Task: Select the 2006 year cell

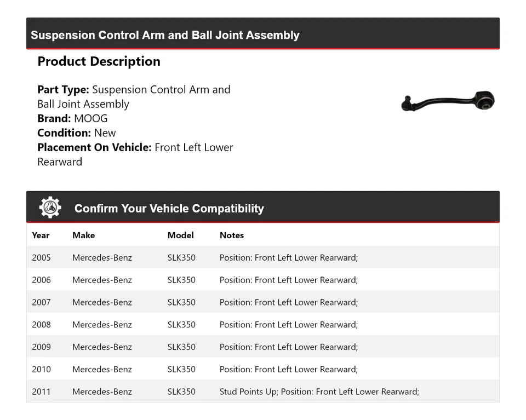Action: (x=41, y=280)
